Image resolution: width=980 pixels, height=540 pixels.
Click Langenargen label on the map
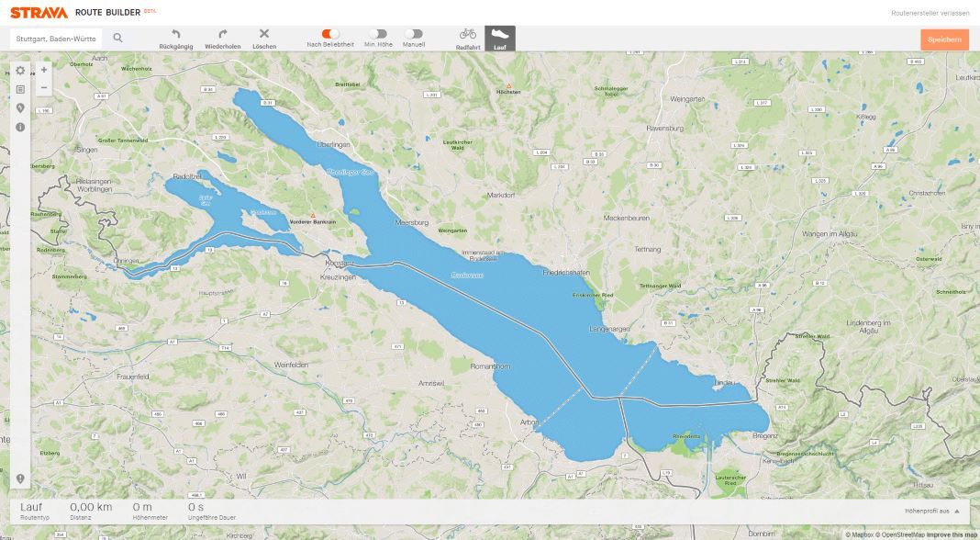609,329
